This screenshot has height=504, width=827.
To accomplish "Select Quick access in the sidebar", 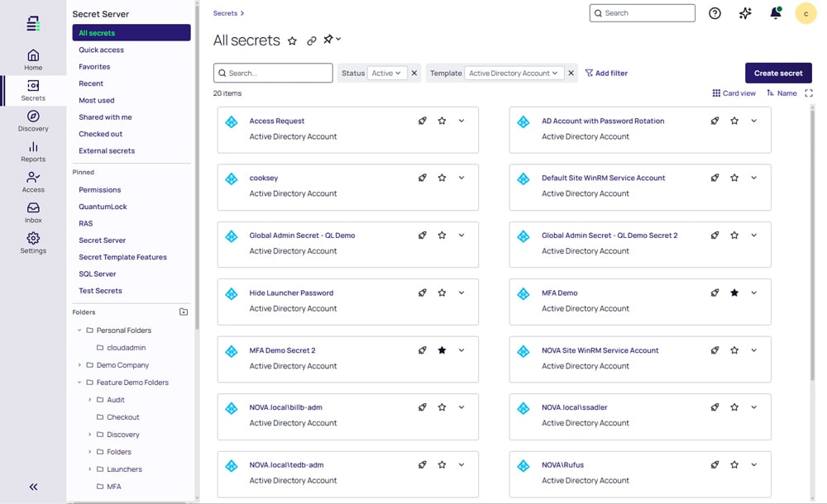I will coord(102,50).
